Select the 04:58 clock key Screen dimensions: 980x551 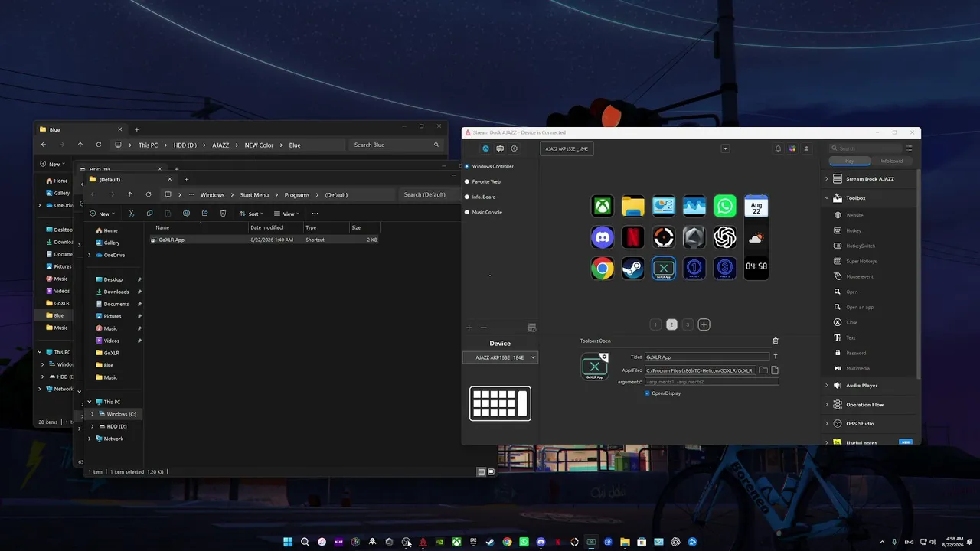tap(756, 268)
